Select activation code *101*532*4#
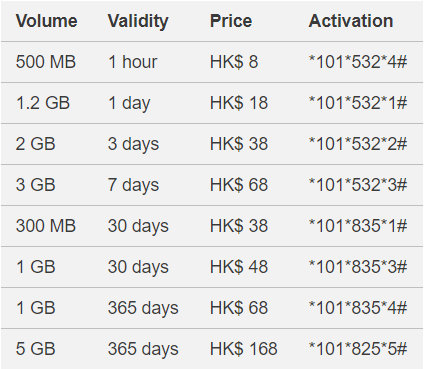 (358, 62)
